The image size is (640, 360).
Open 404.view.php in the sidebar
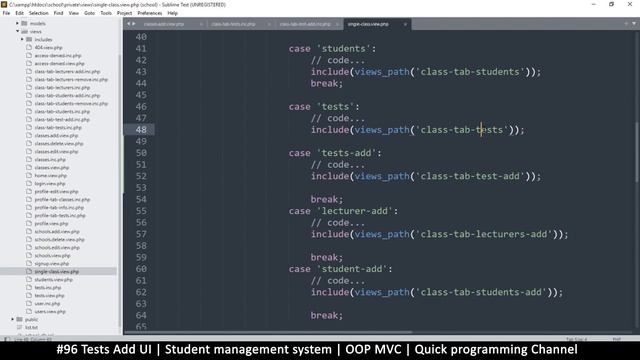[x=48, y=47]
